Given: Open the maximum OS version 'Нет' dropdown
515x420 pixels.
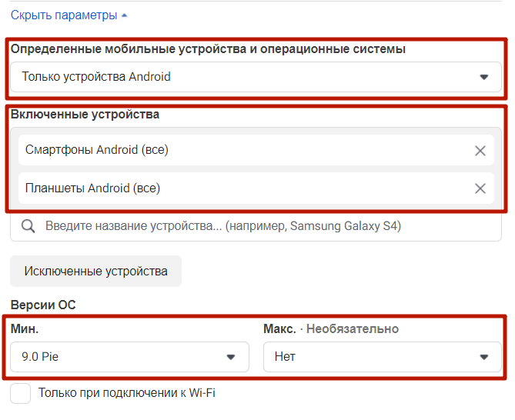Looking at the screenshot, I should tap(383, 357).
